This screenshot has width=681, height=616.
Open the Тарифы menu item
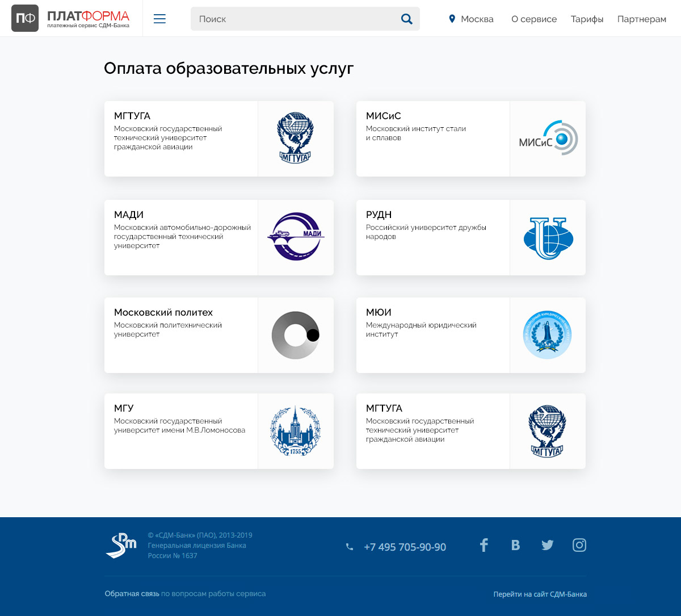(587, 19)
